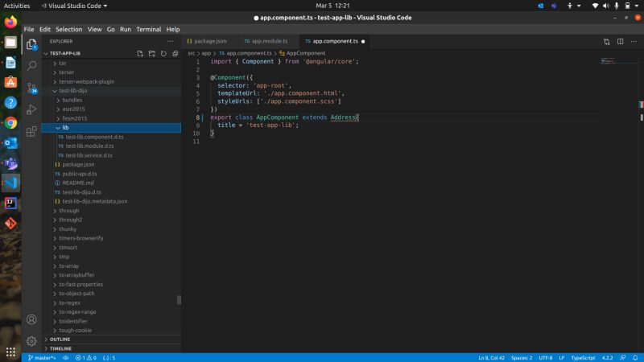Click the errors and warnings counter
Image resolution: width=644 pixels, height=362 pixels.
click(86, 358)
